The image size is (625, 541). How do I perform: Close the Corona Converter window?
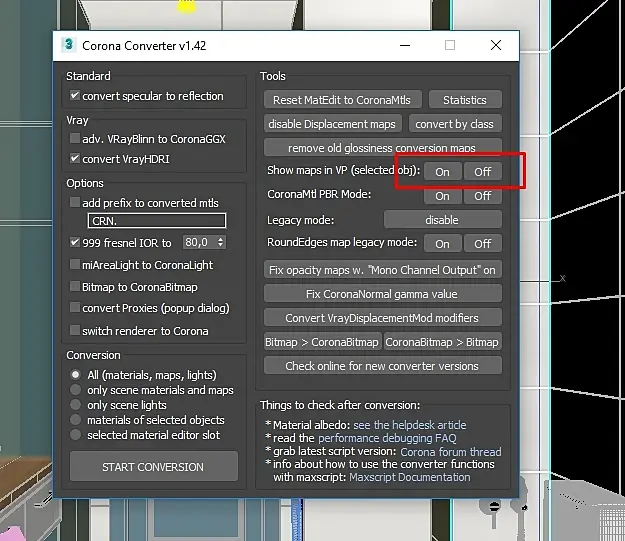click(496, 45)
